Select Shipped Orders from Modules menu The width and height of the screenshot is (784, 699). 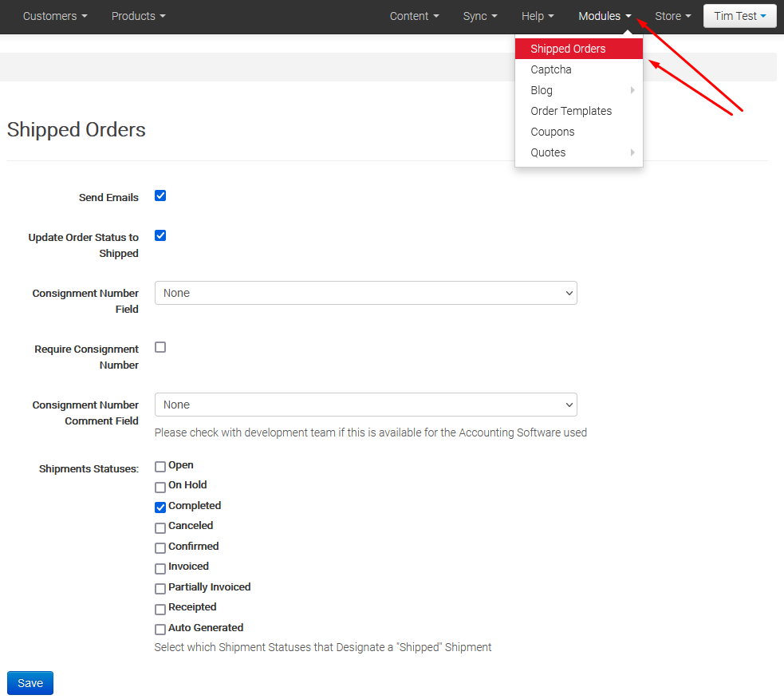tap(568, 49)
